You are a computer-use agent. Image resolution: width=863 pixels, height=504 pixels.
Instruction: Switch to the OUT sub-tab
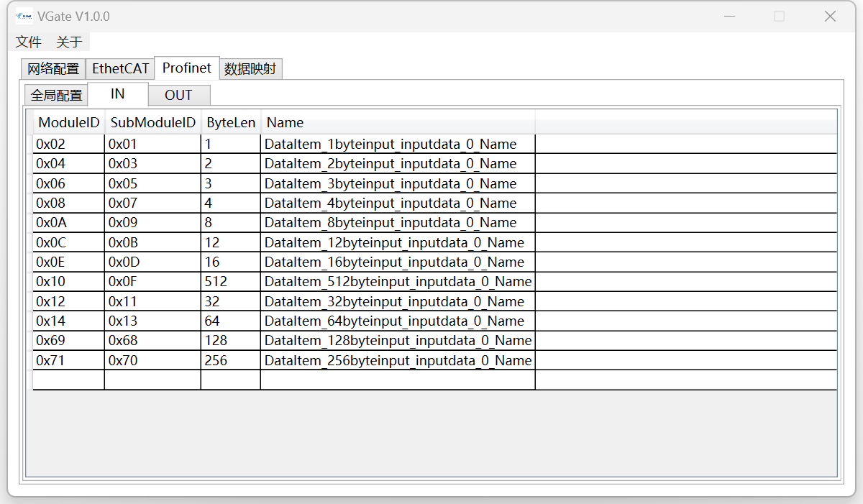click(x=178, y=95)
